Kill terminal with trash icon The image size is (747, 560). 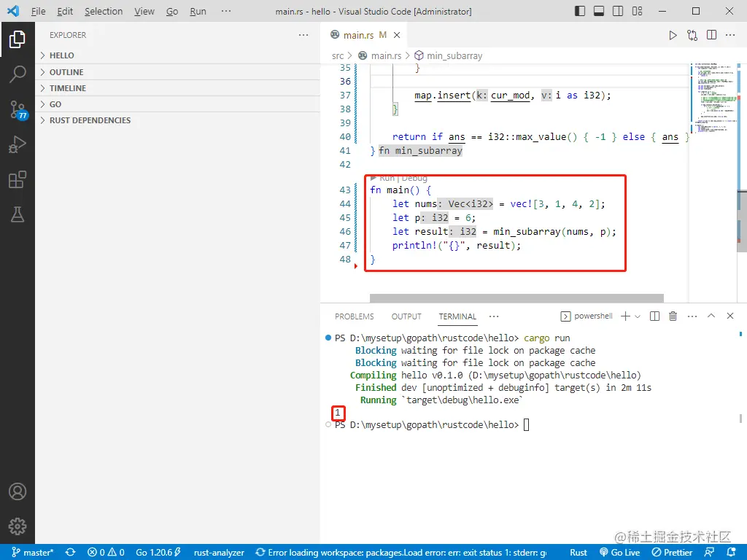tap(673, 316)
